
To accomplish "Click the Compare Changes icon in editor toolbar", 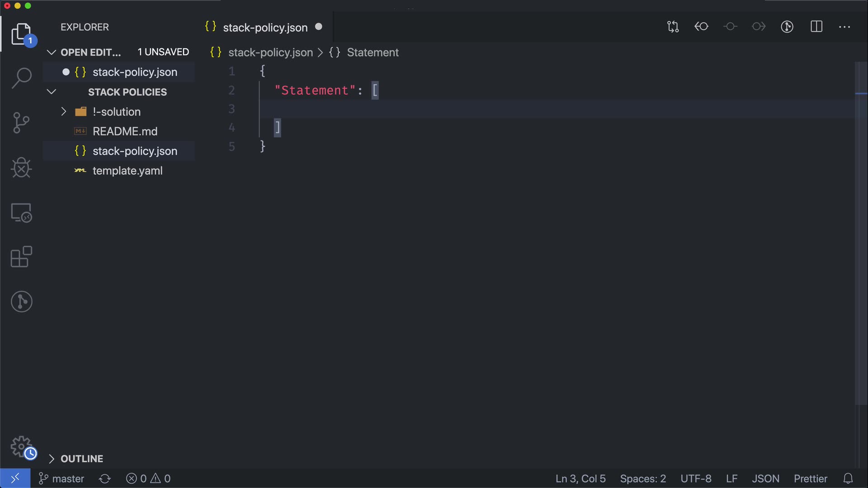I will click(673, 27).
